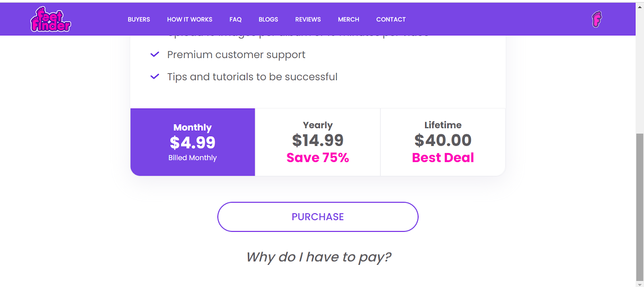
Task: Click the FeetFinder logo
Action: (x=51, y=19)
